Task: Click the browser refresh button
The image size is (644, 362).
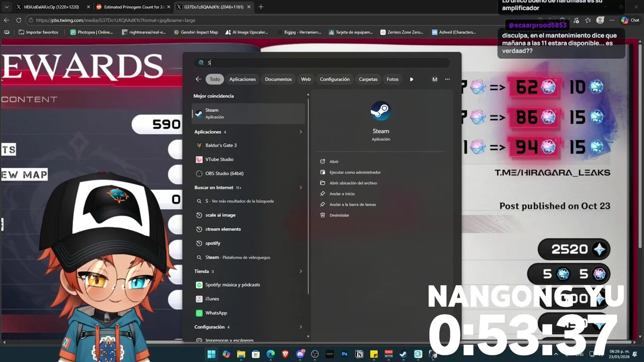Action: (x=19, y=20)
